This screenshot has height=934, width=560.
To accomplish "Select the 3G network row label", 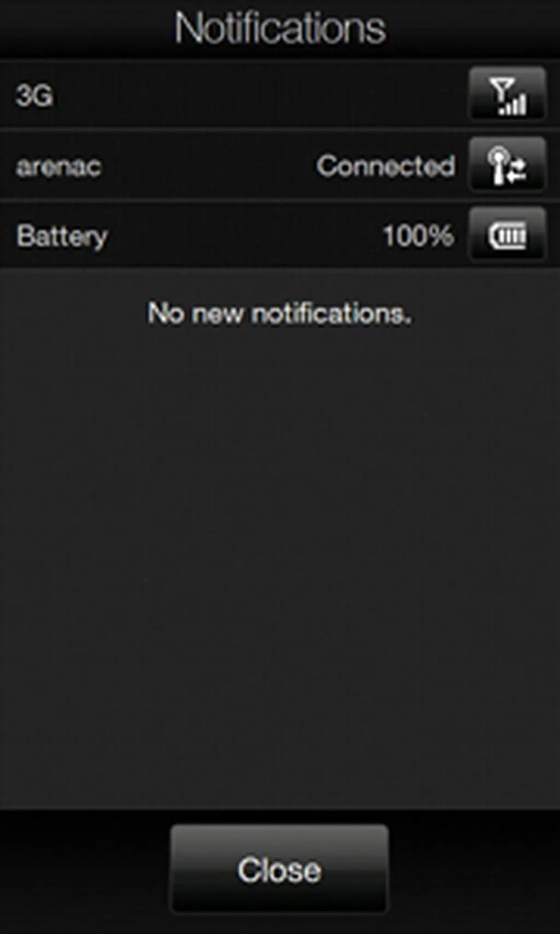I will pyautogui.click(x=34, y=96).
